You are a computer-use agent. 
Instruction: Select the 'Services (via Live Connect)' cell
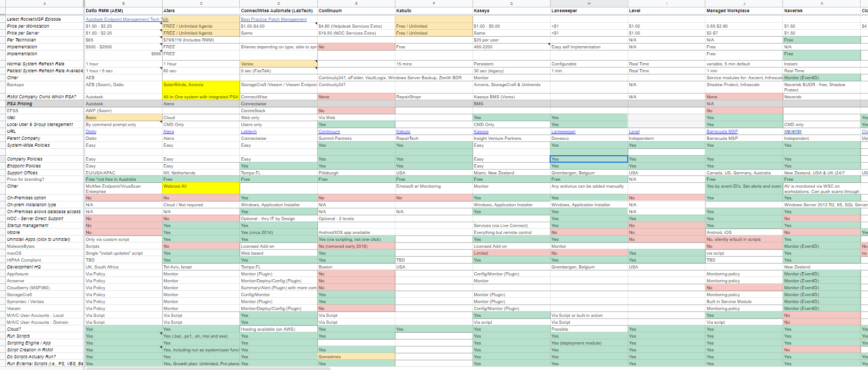click(511, 225)
